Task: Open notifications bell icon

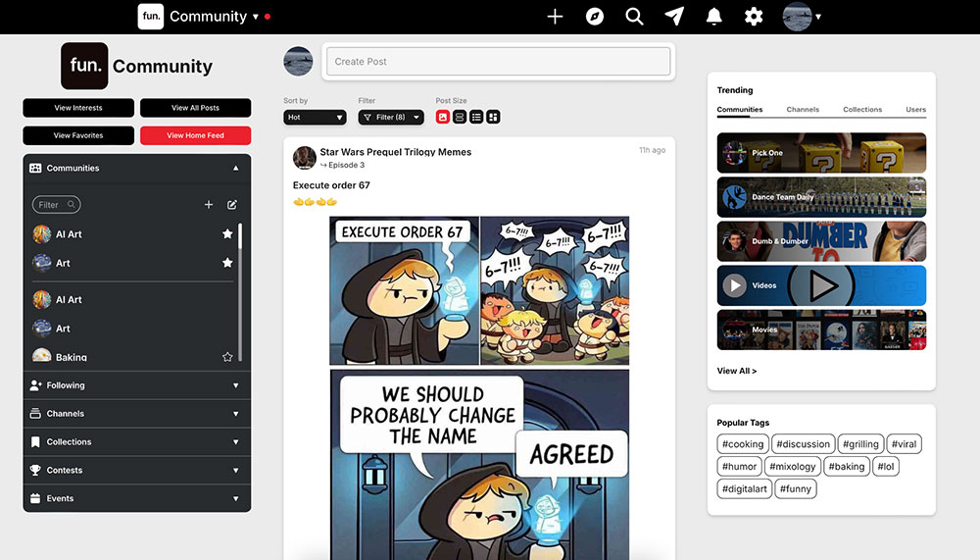Action: [714, 17]
